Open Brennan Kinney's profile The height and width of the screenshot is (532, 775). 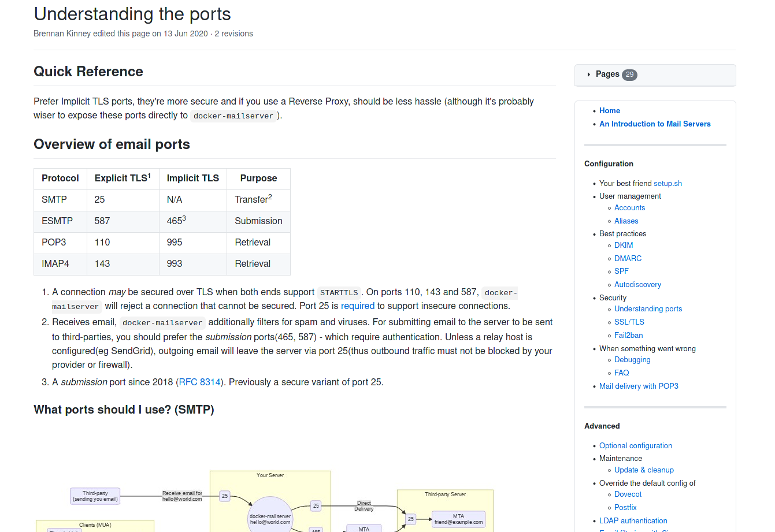62,34
